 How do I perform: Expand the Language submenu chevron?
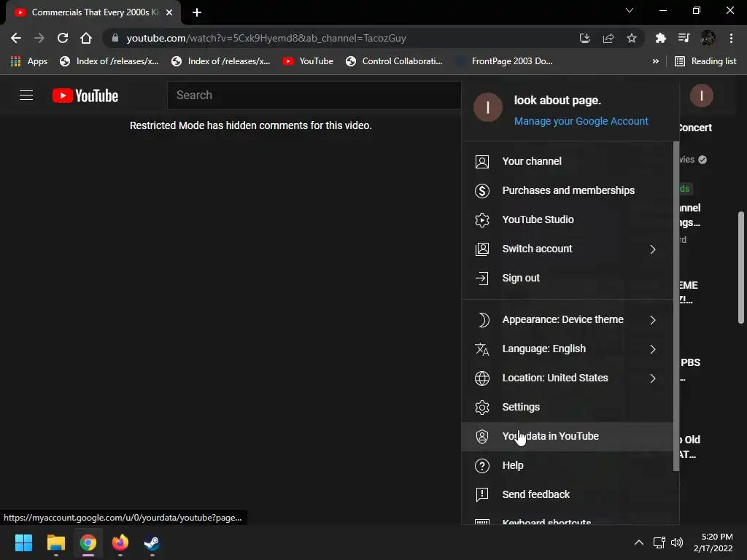coord(653,349)
